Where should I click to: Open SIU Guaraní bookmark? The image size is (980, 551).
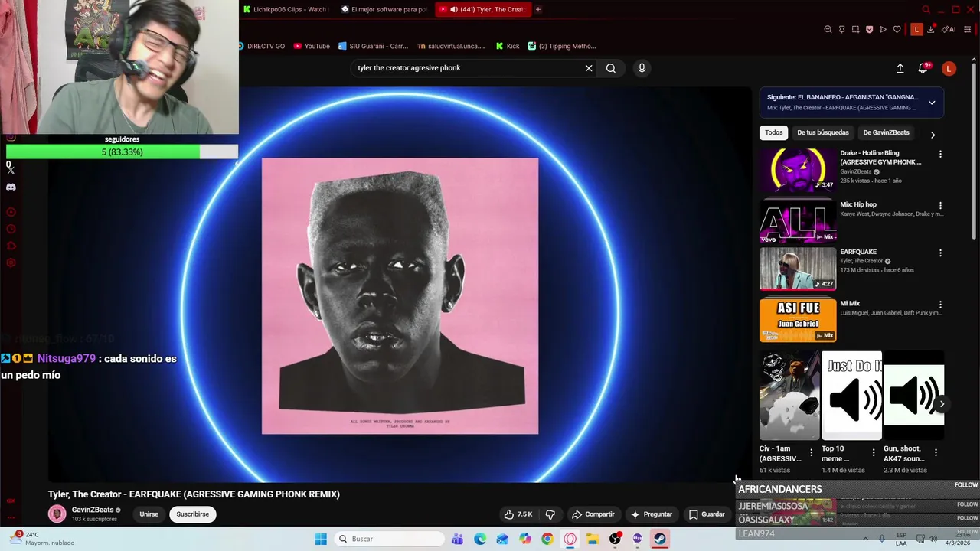click(374, 46)
